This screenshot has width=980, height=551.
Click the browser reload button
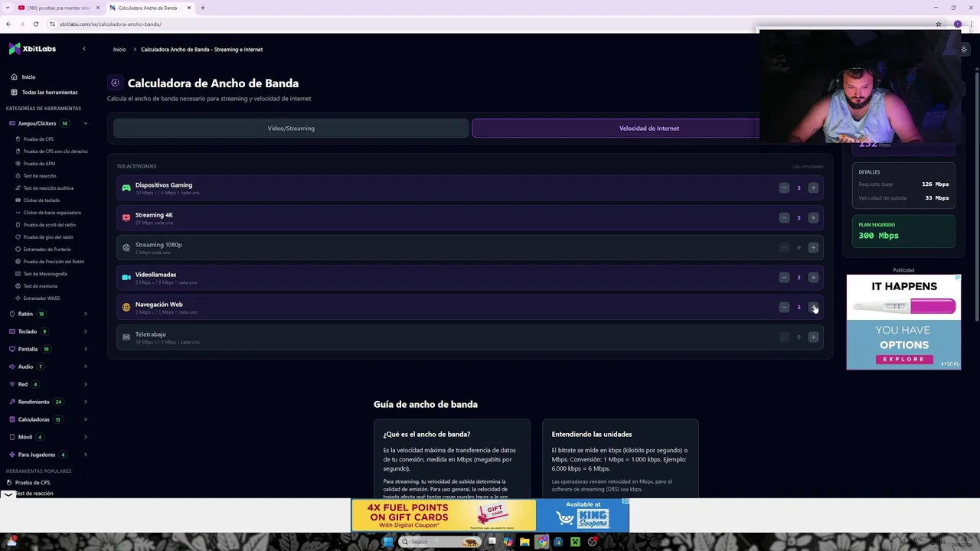point(36,24)
